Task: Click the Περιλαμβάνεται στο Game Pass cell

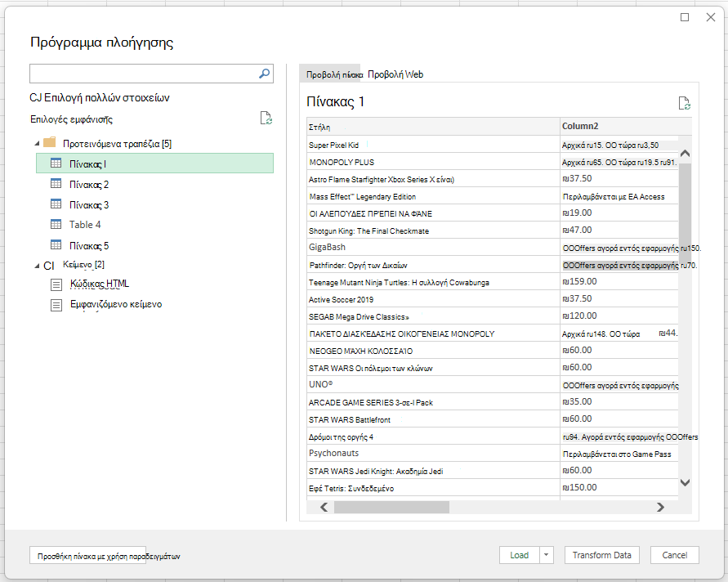Action: 619,454
